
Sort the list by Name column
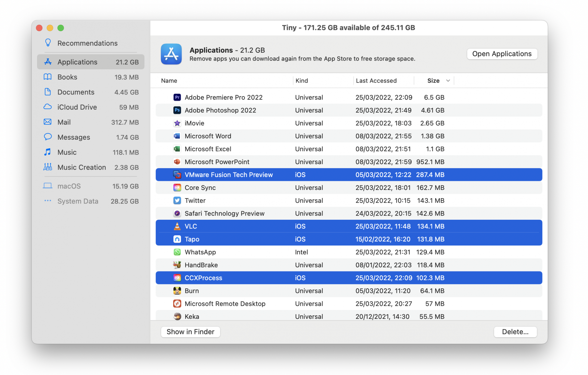click(169, 81)
